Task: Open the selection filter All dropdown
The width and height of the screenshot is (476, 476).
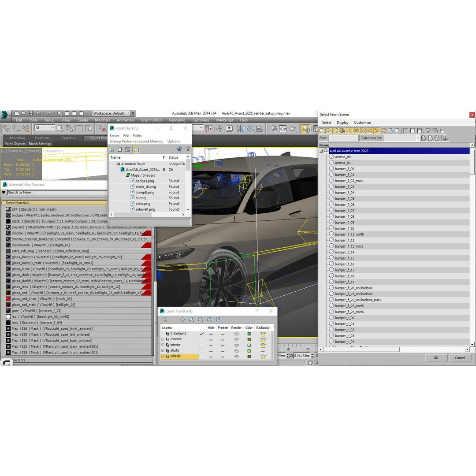Action: [x=45, y=128]
